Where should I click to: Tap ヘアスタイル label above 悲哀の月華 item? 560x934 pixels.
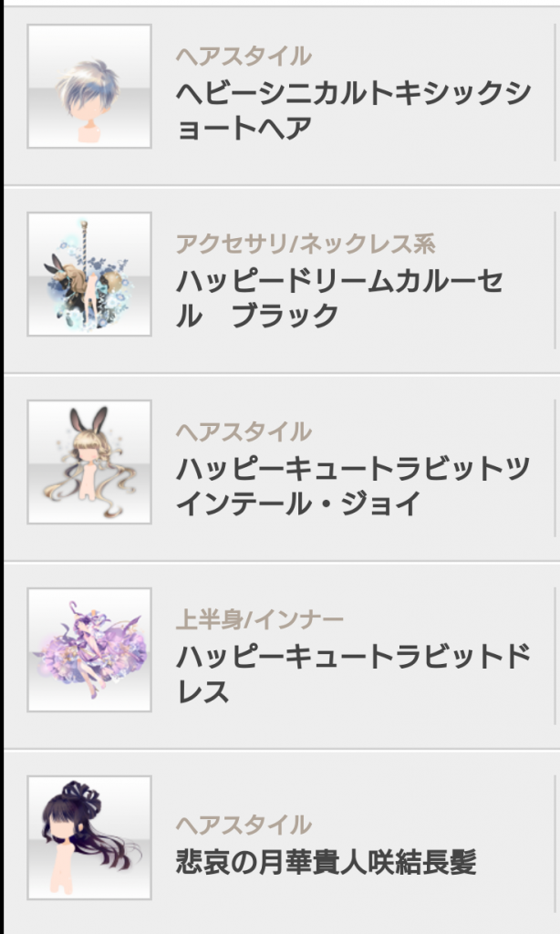(244, 825)
